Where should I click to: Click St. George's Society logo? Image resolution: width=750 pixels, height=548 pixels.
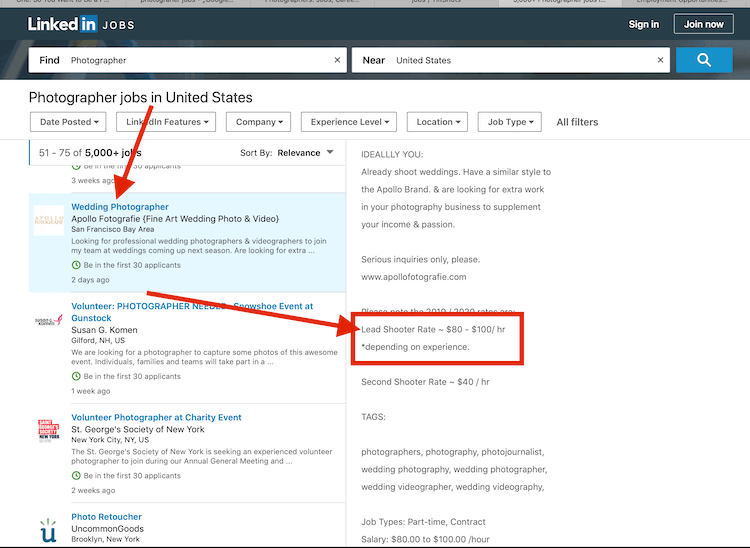[48, 431]
